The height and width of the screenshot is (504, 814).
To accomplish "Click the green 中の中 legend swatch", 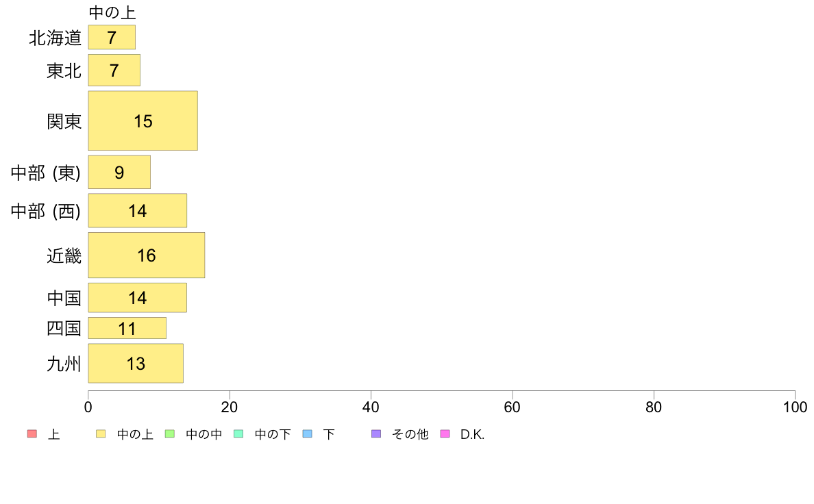I will [x=170, y=434].
